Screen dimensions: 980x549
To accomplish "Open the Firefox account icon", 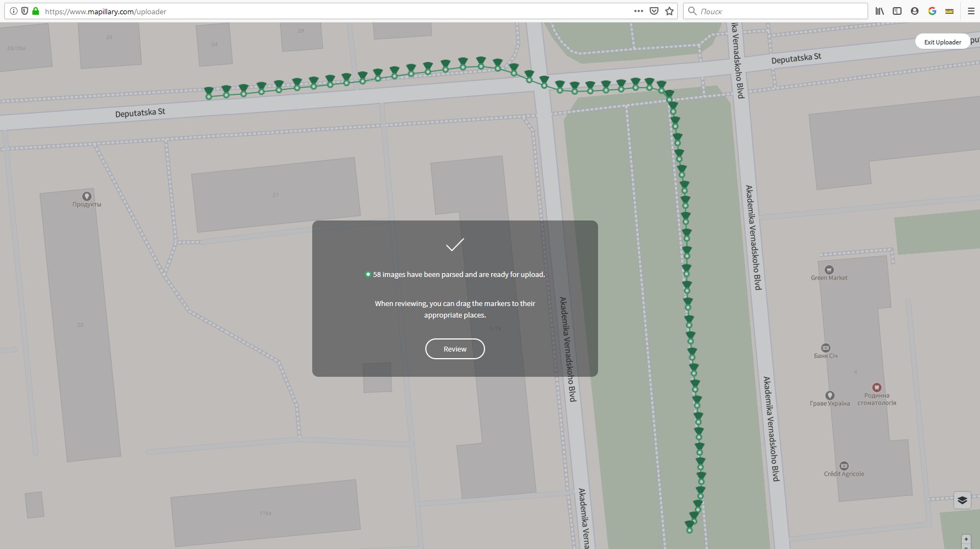I will click(x=915, y=11).
